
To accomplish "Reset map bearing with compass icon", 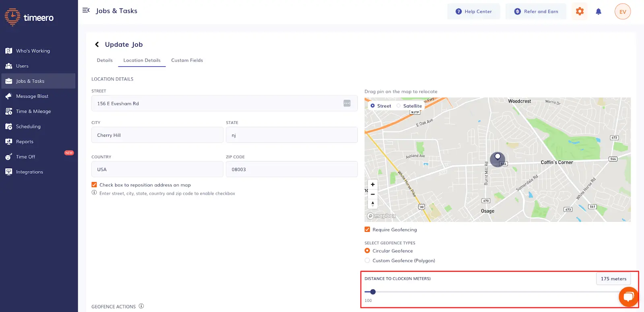I will click(373, 204).
